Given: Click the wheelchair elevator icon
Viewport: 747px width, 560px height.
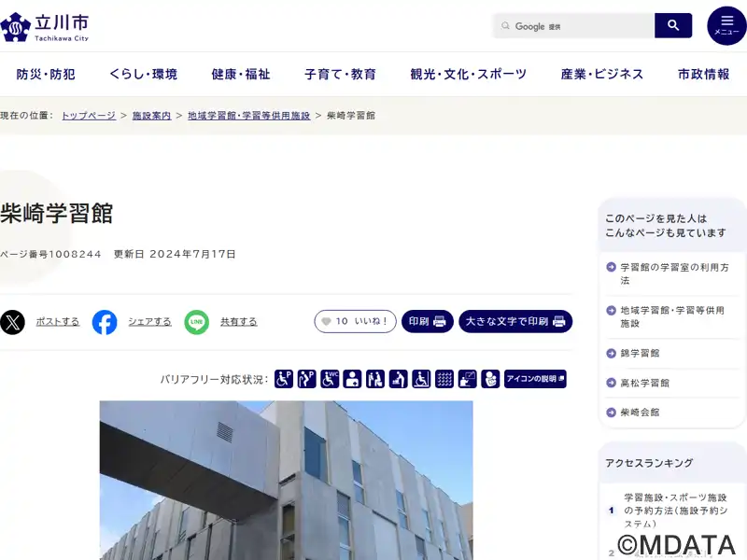Looking at the screenshot, I should (421, 379).
